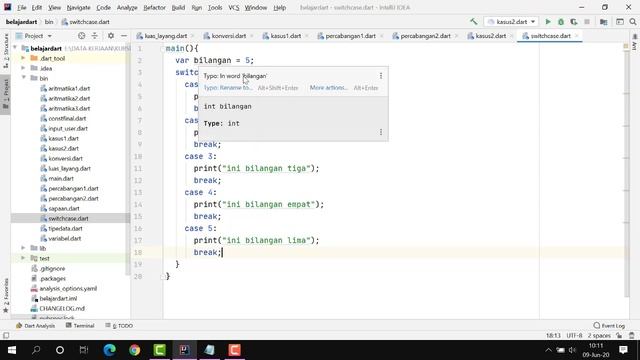This screenshot has width=640, height=360.
Task: Open Event Log in status bar
Action: pyautogui.click(x=609, y=326)
